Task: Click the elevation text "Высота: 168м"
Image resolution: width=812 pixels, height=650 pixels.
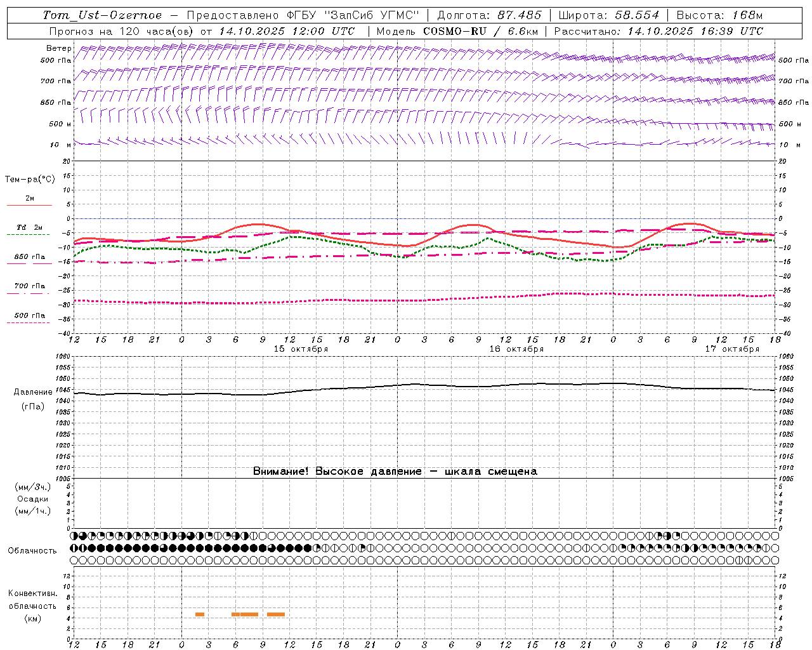Action: (x=719, y=15)
